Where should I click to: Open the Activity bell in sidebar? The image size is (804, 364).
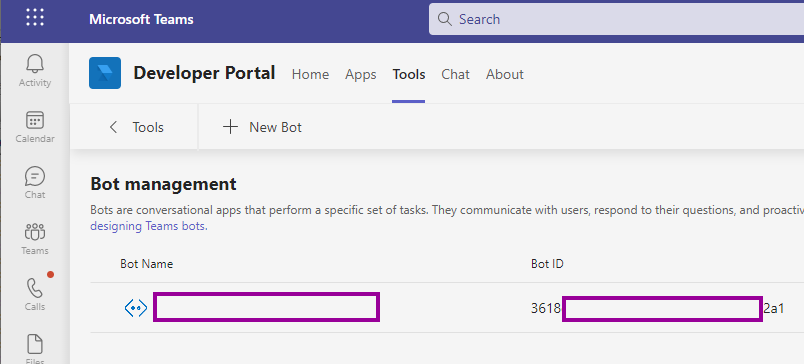click(35, 71)
